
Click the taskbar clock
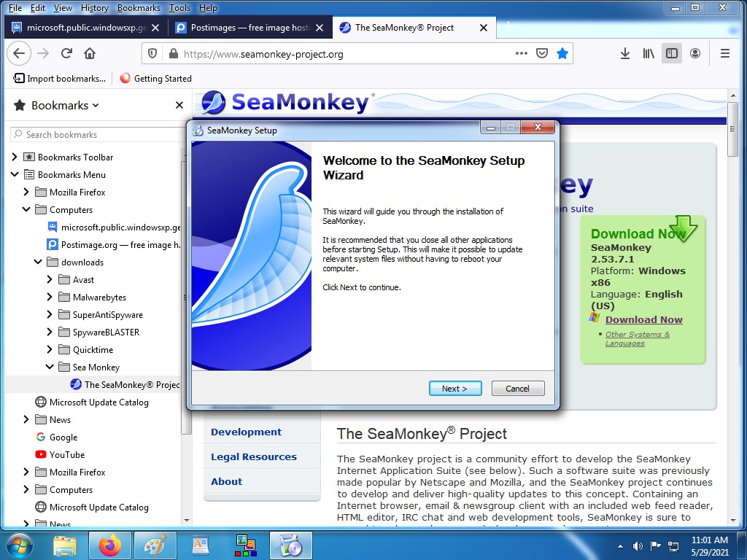click(x=709, y=546)
